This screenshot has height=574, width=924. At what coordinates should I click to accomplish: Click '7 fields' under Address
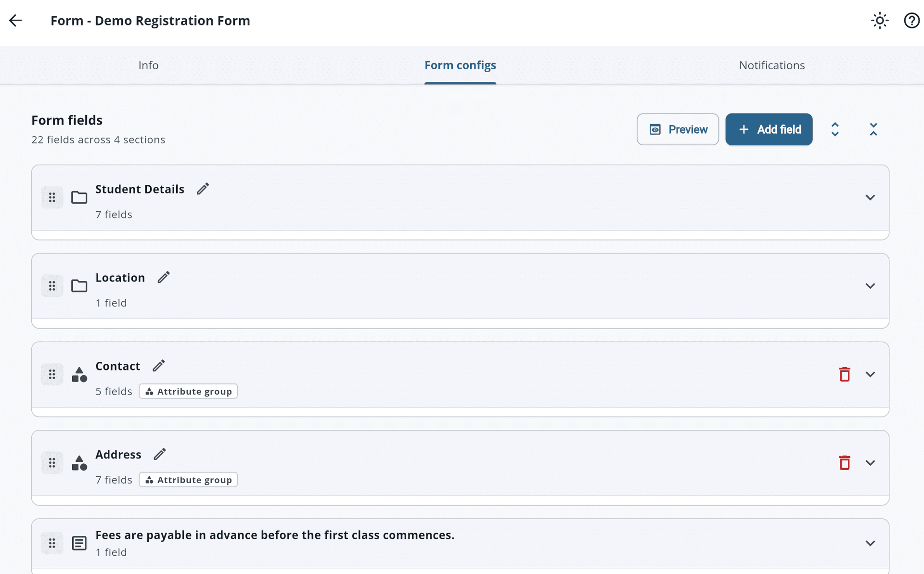pos(114,480)
